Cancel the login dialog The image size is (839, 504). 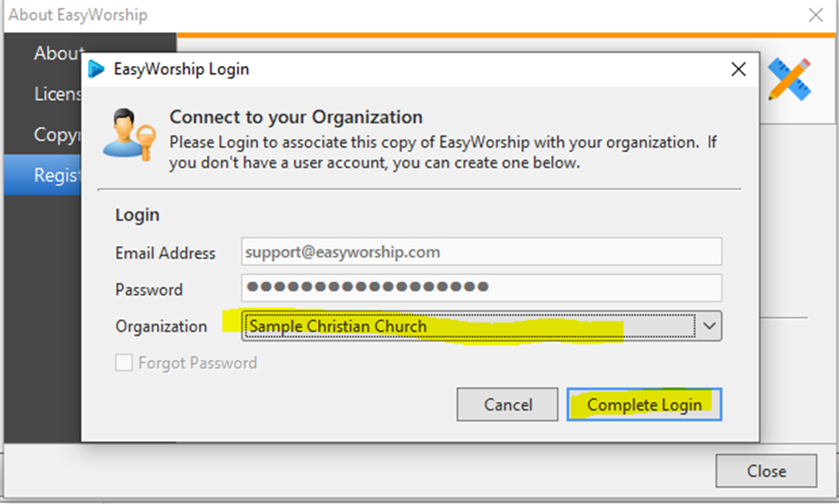508,404
